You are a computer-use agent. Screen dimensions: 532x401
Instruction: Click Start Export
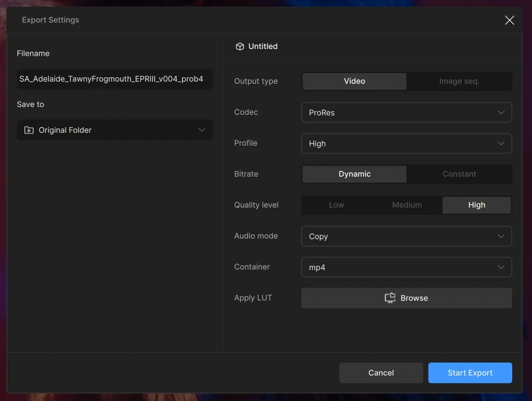(x=470, y=373)
